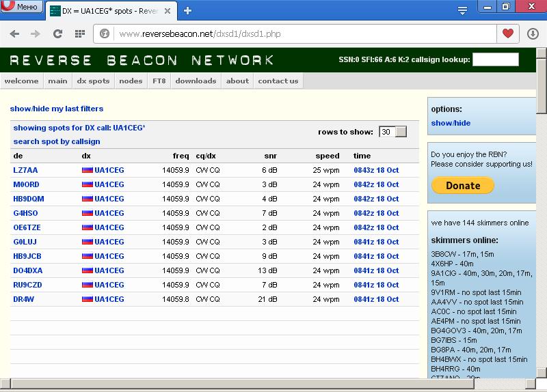
Task: Open spotter M0ORD link
Action: point(26,184)
